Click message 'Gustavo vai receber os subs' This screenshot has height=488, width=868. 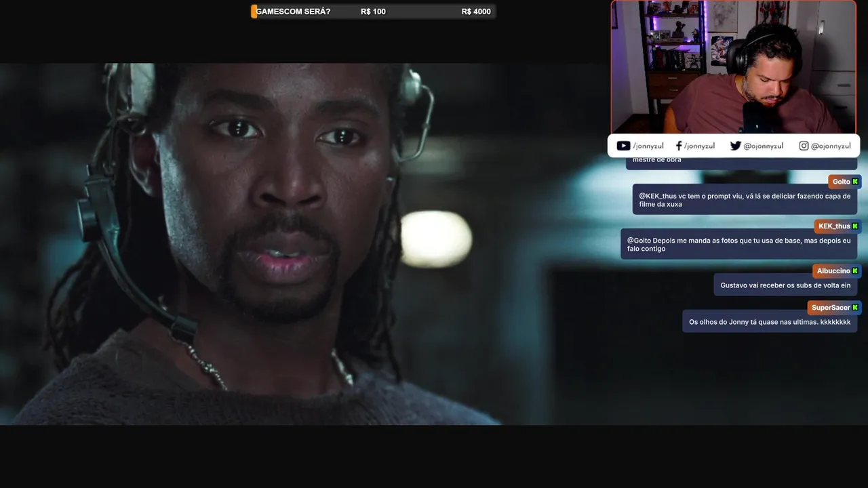click(x=785, y=285)
